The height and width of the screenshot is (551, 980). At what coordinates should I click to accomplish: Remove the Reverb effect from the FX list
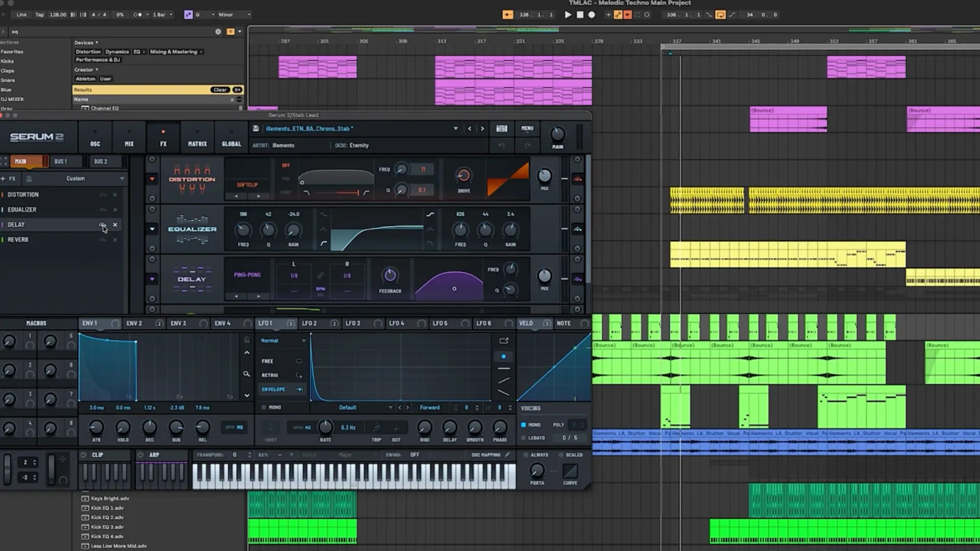[x=115, y=240]
